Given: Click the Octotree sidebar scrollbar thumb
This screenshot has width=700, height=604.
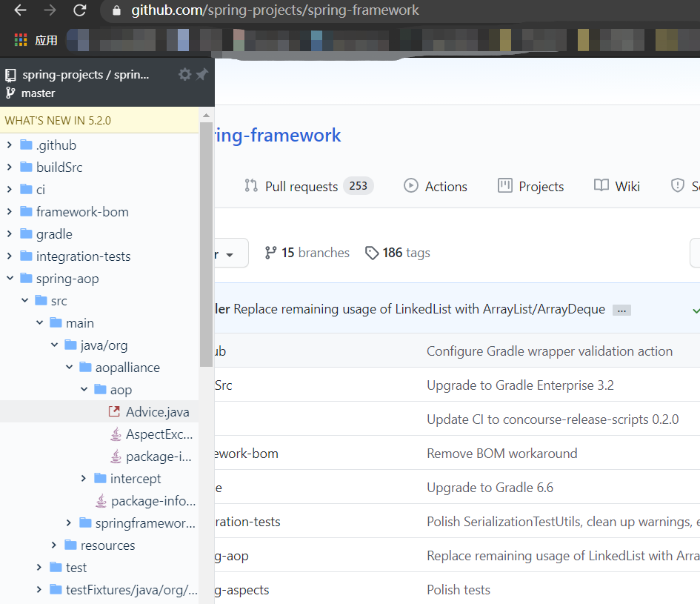Looking at the screenshot, I should [x=206, y=245].
